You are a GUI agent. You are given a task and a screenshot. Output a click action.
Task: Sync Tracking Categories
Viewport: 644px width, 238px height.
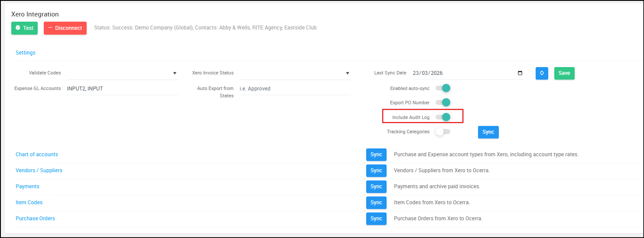(488, 132)
